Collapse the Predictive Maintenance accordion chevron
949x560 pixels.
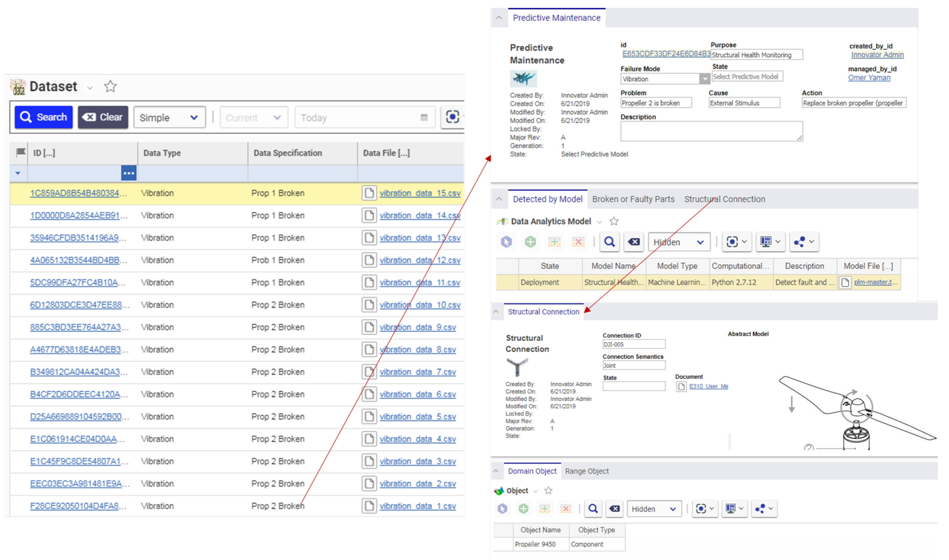pos(499,18)
